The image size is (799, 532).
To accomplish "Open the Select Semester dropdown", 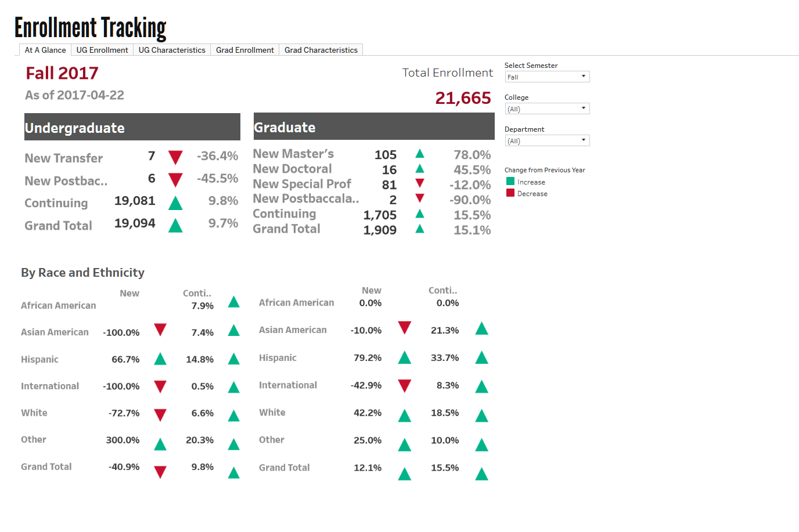I will [547, 77].
